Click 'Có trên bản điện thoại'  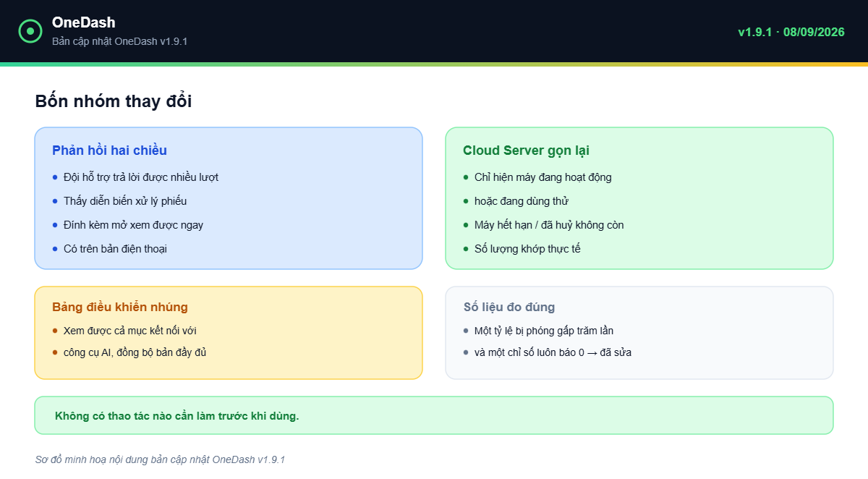pyautogui.click(x=115, y=249)
